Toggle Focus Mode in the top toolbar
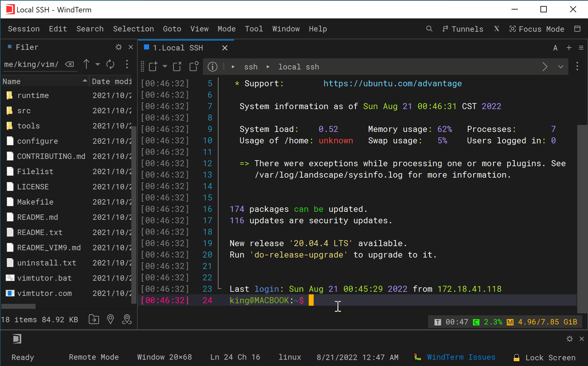This screenshot has height=366, width=588. tap(537, 29)
